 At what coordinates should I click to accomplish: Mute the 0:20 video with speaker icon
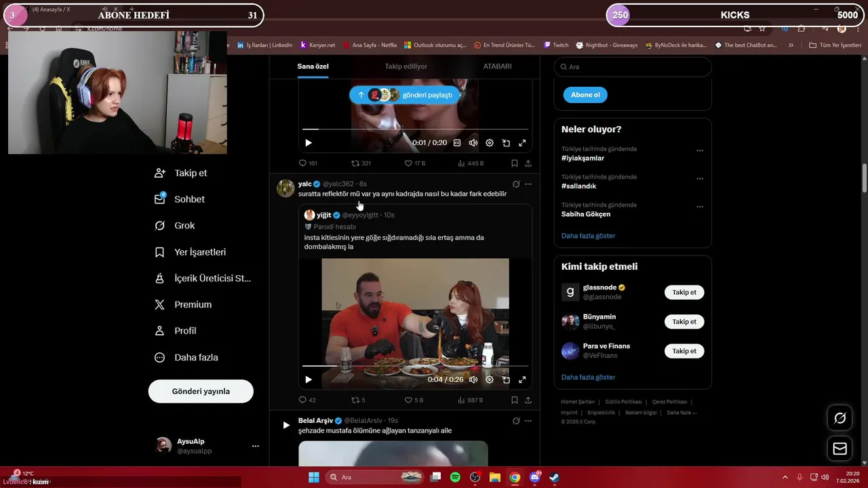click(x=473, y=143)
